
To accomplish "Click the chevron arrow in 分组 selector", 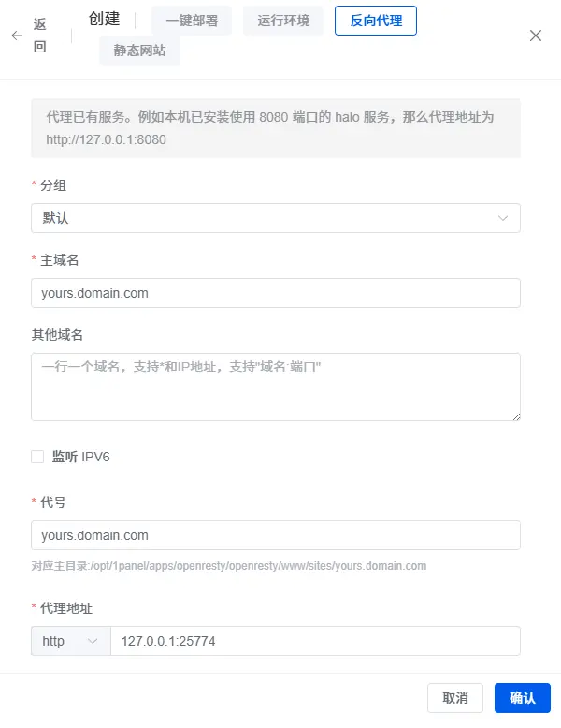I will 504,219.
